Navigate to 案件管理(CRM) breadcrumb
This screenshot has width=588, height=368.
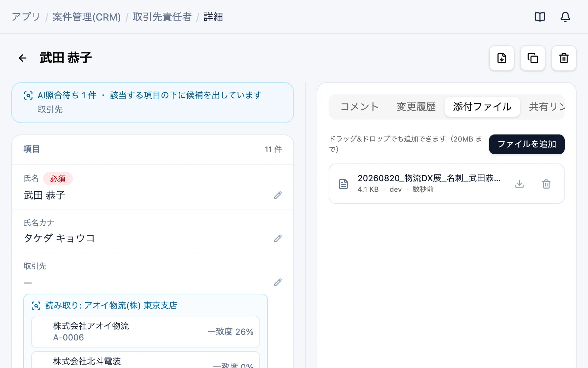click(87, 17)
